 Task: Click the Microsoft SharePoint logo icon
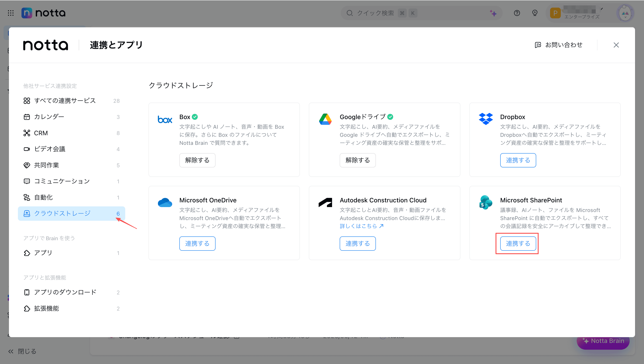[x=485, y=202]
